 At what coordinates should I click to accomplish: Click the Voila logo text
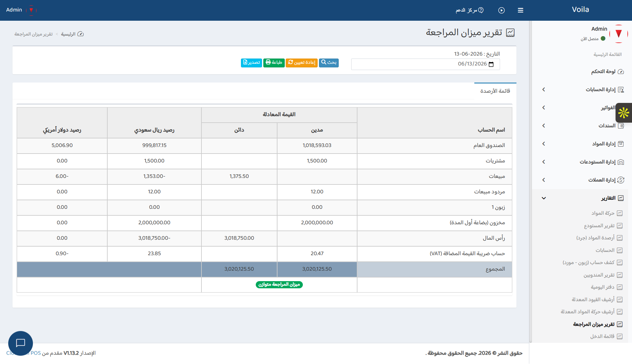click(580, 10)
